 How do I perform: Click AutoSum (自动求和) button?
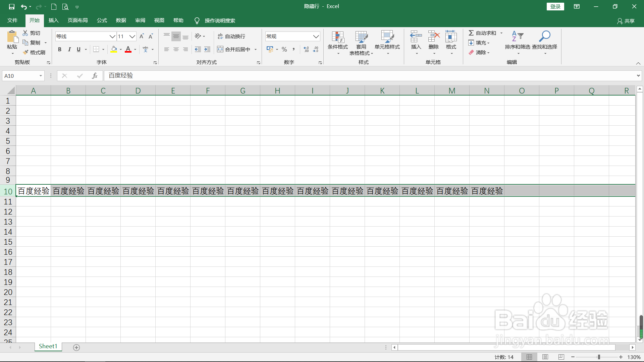(x=482, y=33)
